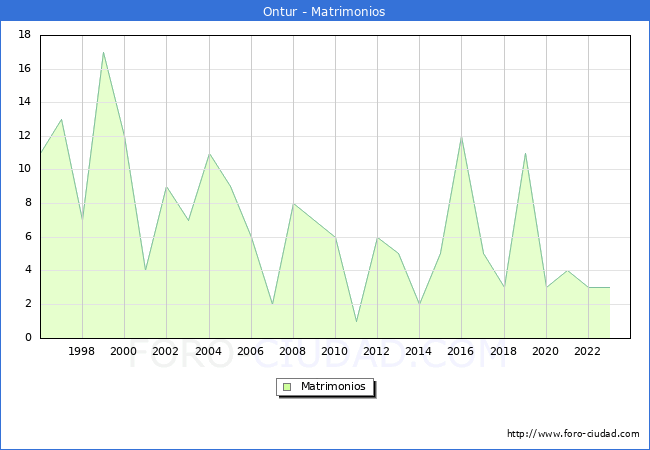The image size is (650, 450).
Task: Click the 10 y-axis label
Action: [24, 170]
